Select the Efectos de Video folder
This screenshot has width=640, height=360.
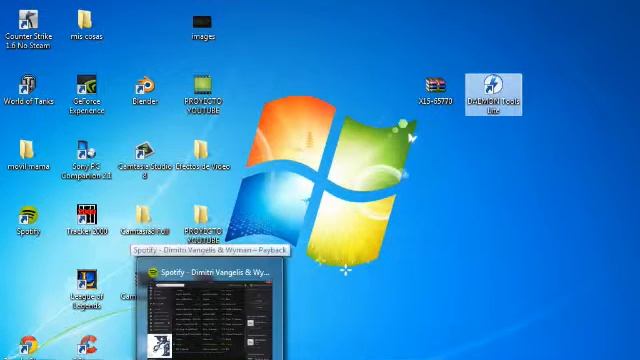pos(203,155)
